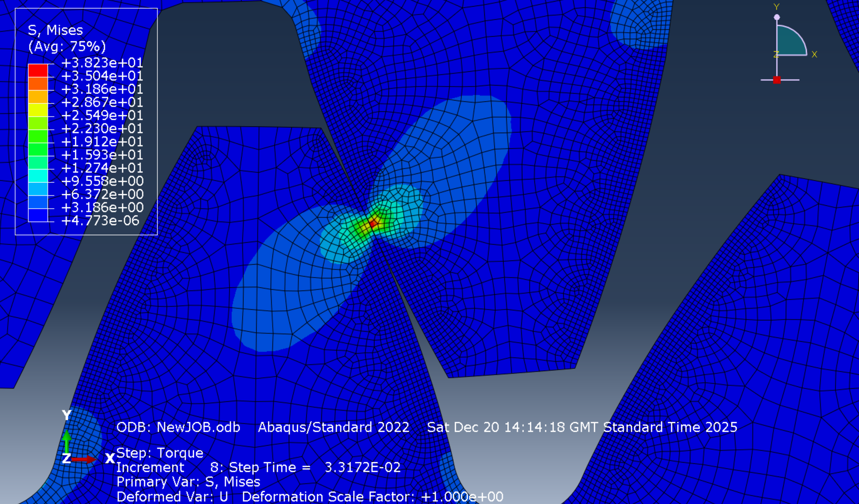Image resolution: width=859 pixels, height=504 pixels.
Task: Click the 3D compass quarter-circle in the top right
Action: 791,41
